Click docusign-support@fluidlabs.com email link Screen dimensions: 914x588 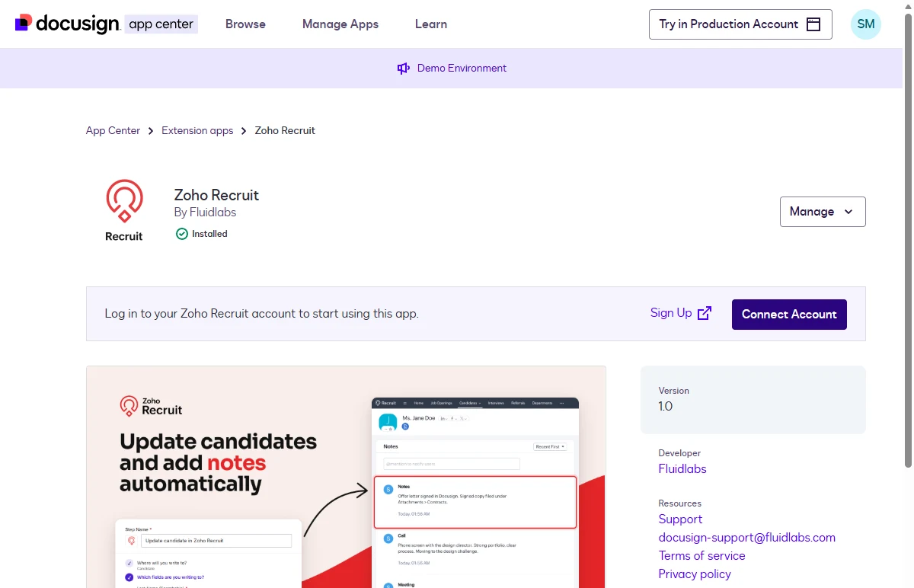[747, 538]
